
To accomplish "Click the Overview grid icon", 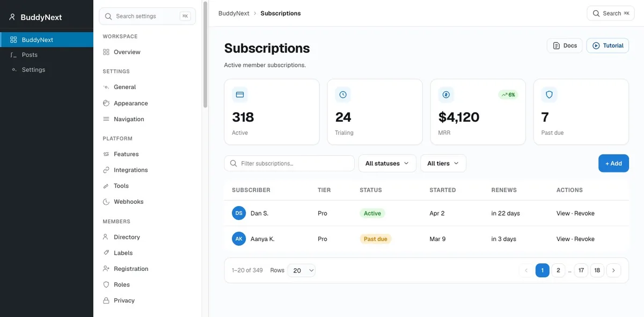I will [x=106, y=52].
